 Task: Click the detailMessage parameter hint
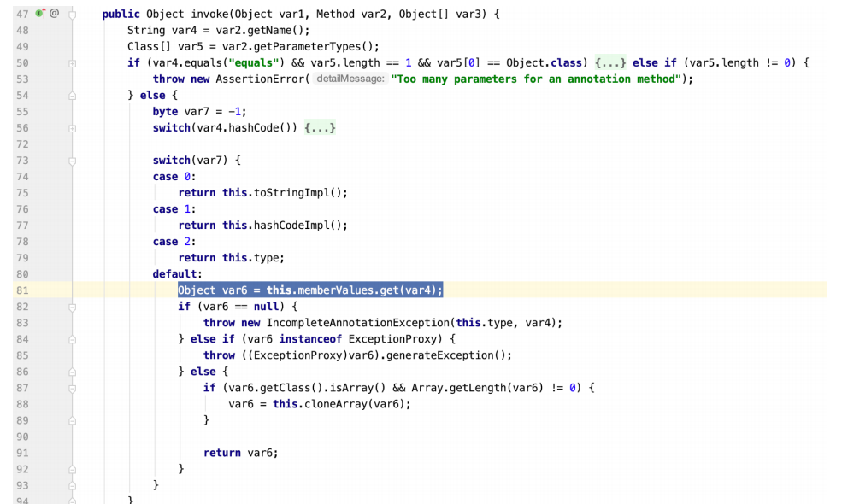[350, 79]
